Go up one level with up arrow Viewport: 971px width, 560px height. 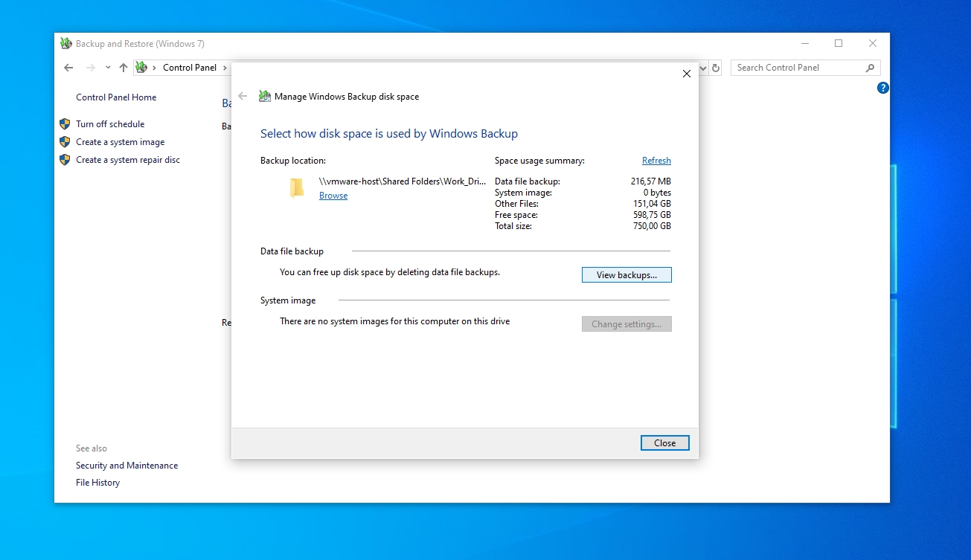124,68
